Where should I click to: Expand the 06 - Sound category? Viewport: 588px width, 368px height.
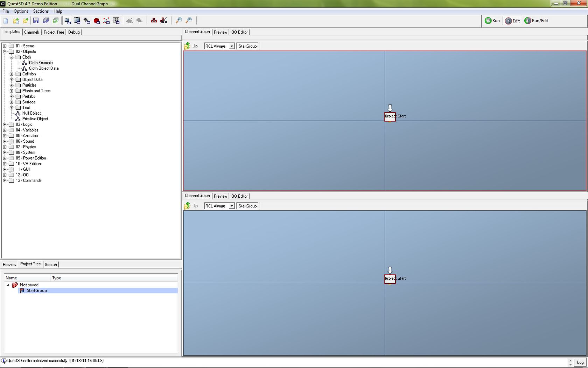click(x=4, y=141)
